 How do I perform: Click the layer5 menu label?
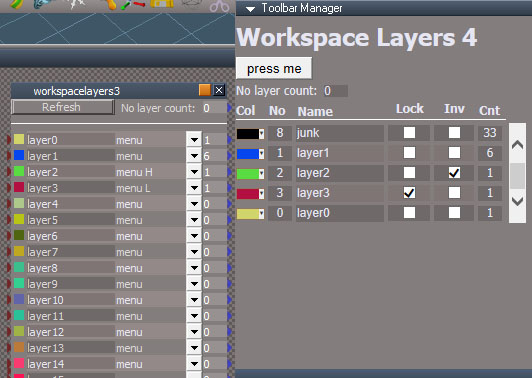point(129,220)
